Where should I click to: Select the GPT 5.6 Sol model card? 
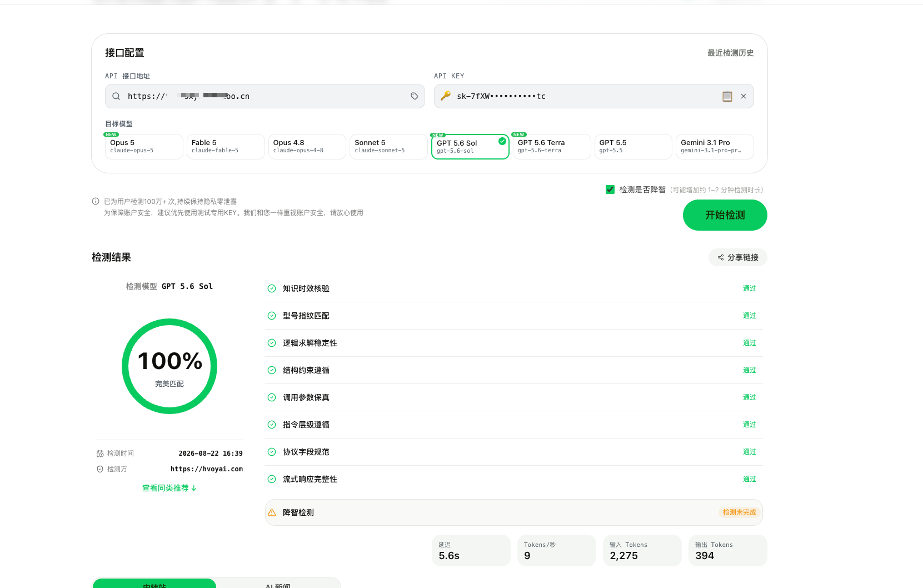click(470, 147)
